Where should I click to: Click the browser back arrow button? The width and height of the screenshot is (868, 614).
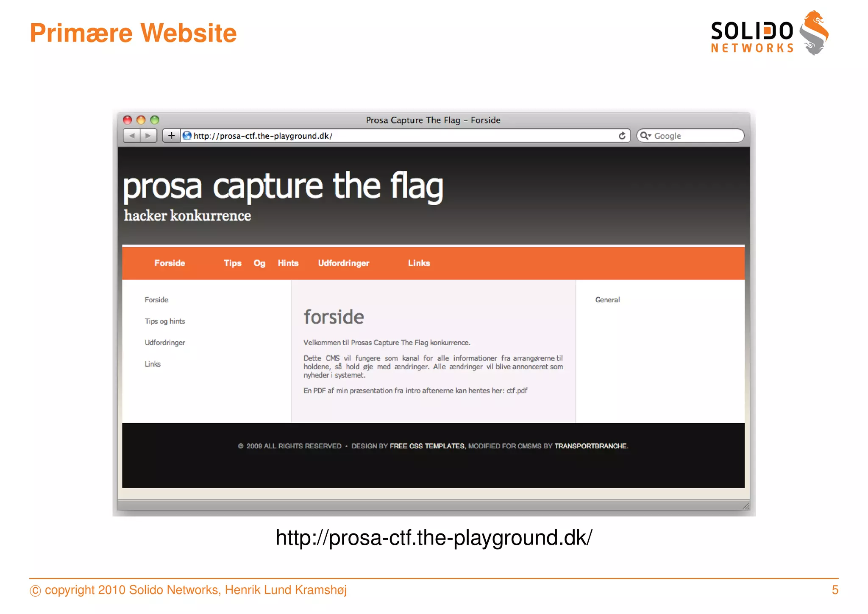click(132, 136)
